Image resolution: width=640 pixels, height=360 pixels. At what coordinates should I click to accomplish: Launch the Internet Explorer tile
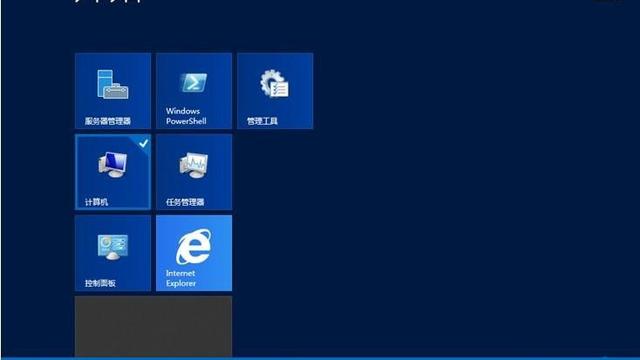[194, 253]
